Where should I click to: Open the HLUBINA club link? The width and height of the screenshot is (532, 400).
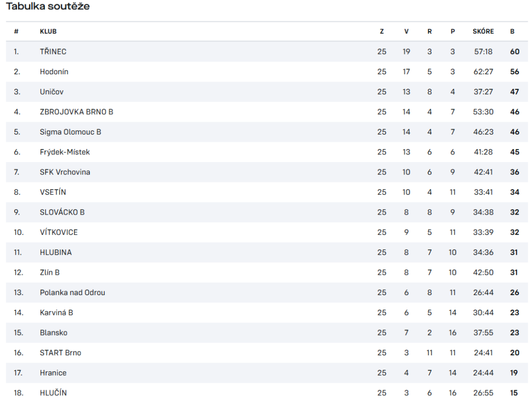pos(56,252)
